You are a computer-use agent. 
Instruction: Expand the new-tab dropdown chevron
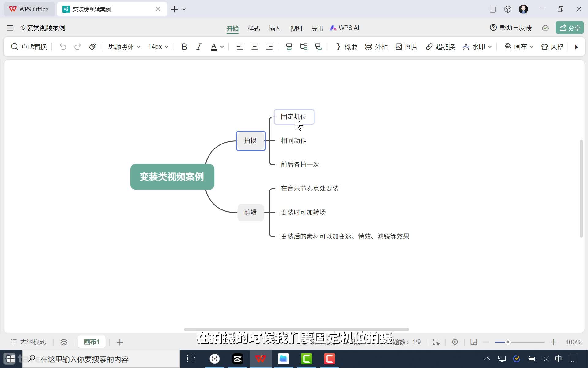point(184,9)
